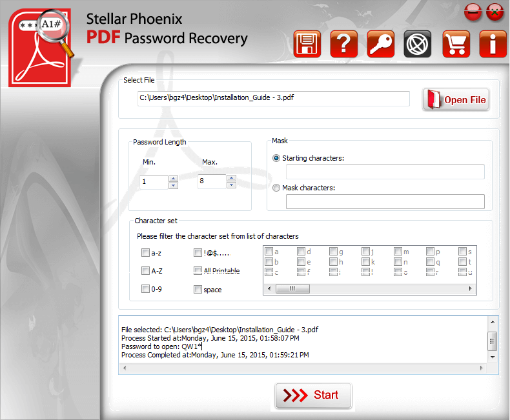Enable the 0-9 character set checkbox
510x420 pixels.
(145, 288)
